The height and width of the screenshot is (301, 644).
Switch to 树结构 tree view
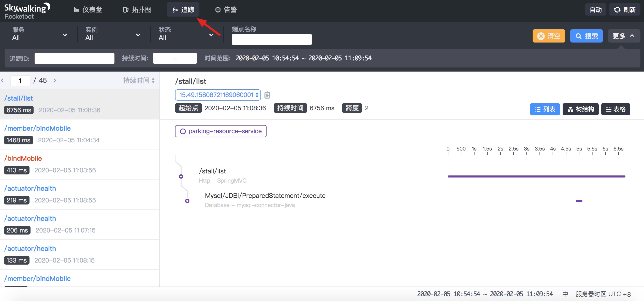581,109
